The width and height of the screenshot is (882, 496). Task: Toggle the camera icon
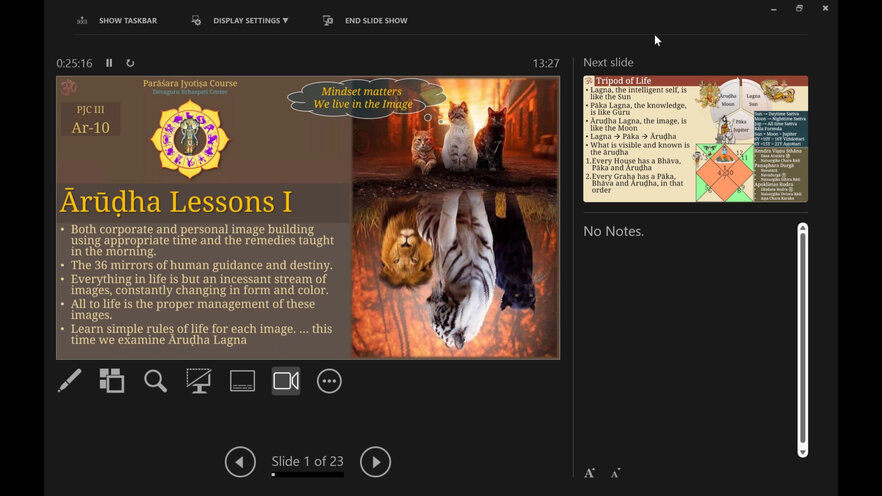click(286, 381)
